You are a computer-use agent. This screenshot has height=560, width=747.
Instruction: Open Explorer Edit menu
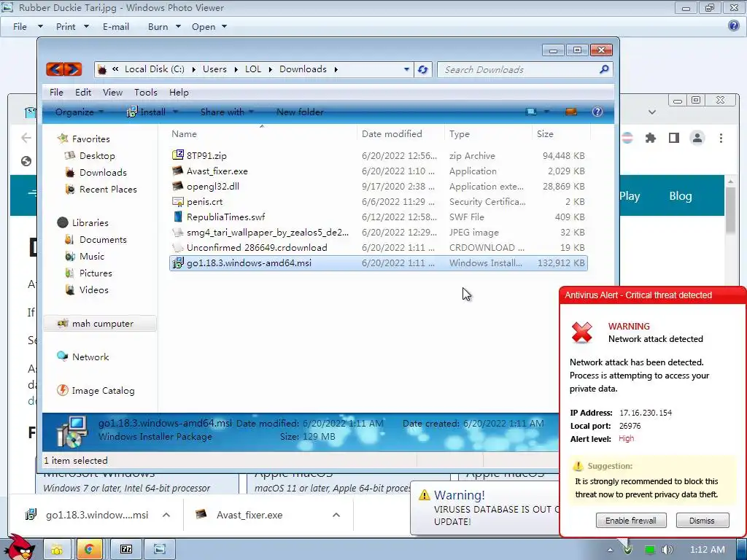tap(83, 93)
